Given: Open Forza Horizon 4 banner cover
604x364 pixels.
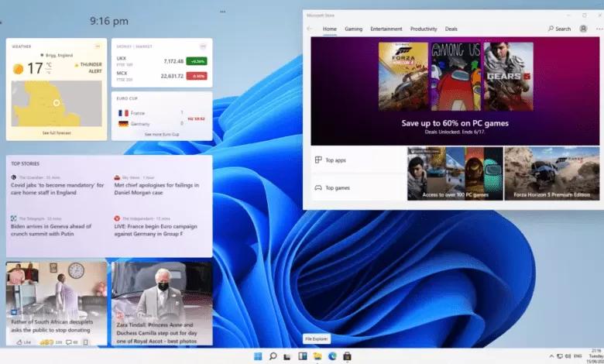Looking at the screenshot, I should pyautogui.click(x=403, y=76).
